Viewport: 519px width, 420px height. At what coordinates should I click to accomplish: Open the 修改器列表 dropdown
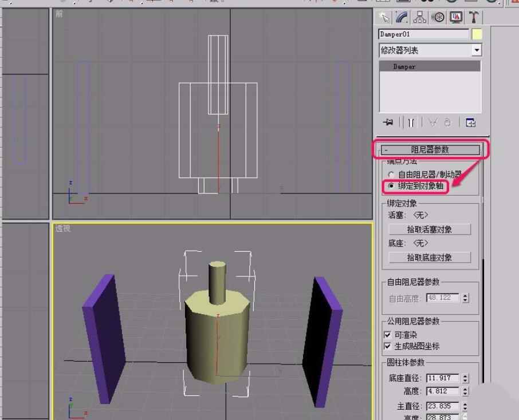(478, 50)
